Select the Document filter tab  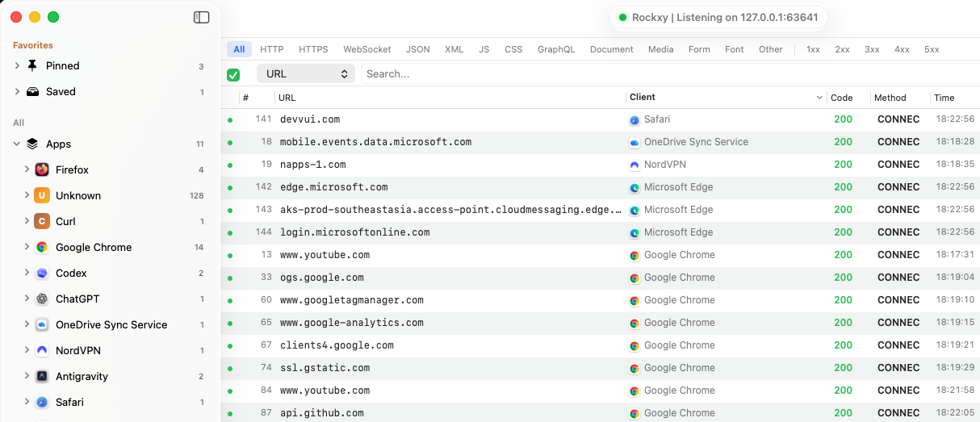[612, 49]
